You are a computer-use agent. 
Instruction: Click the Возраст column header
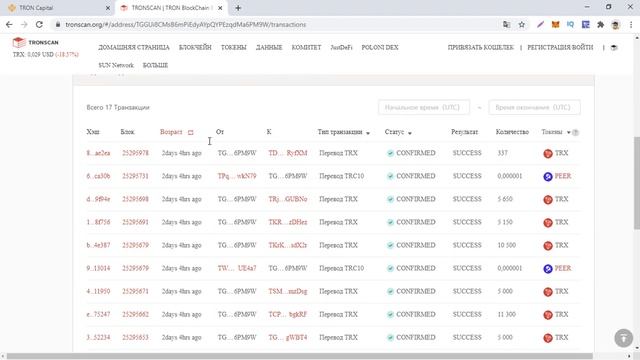coord(171,132)
